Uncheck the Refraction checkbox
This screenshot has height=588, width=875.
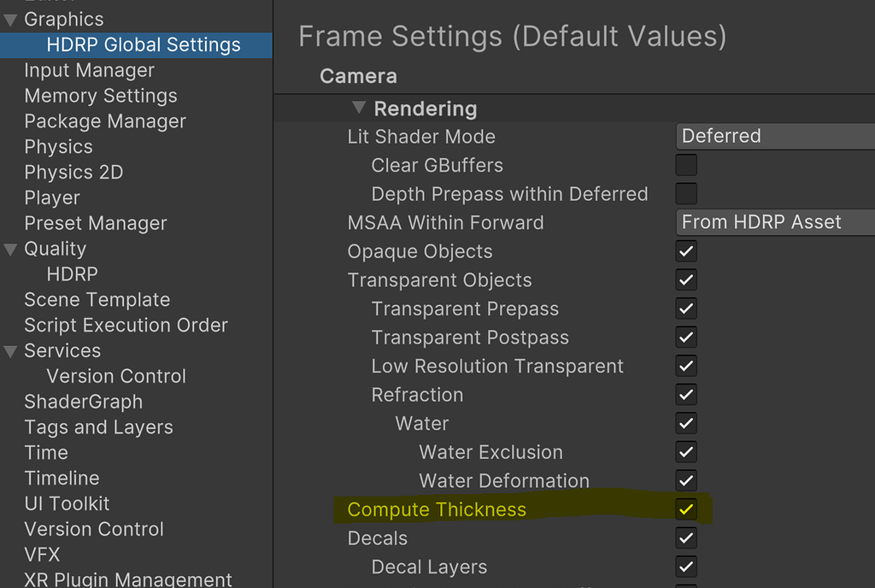(x=686, y=395)
